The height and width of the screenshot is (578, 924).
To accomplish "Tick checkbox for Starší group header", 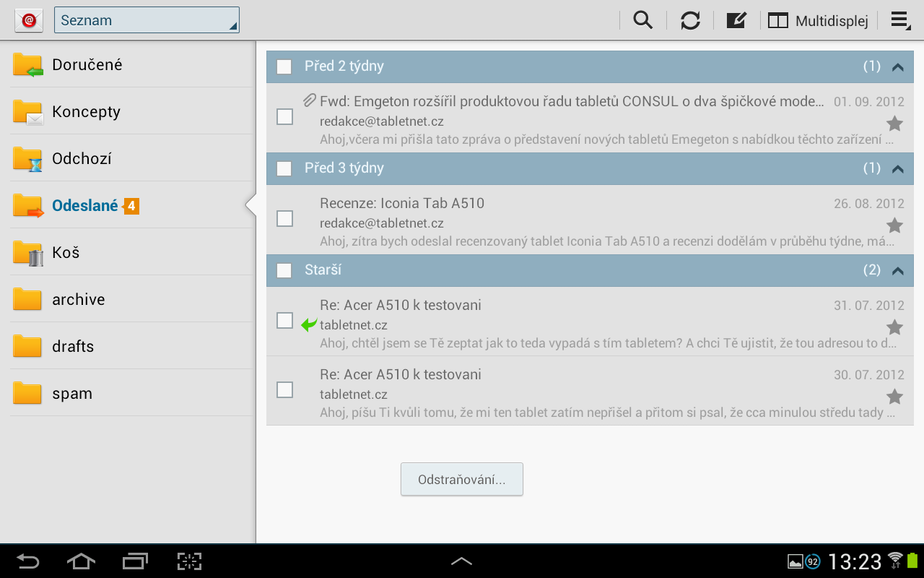I will coord(284,270).
